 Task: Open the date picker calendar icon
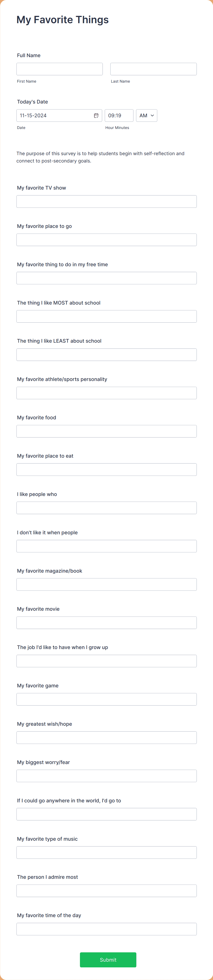tap(96, 115)
